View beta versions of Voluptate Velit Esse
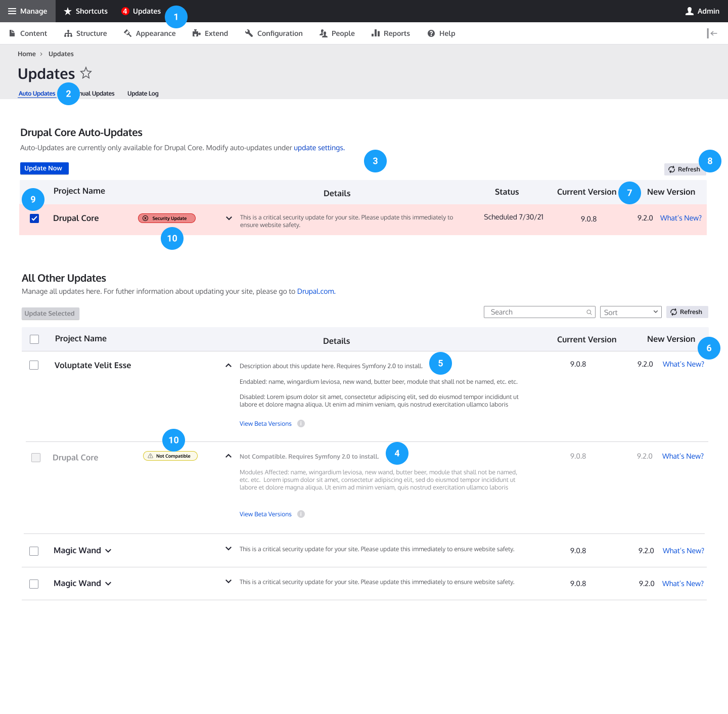Image resolution: width=728 pixels, height=714 pixels. (x=265, y=424)
